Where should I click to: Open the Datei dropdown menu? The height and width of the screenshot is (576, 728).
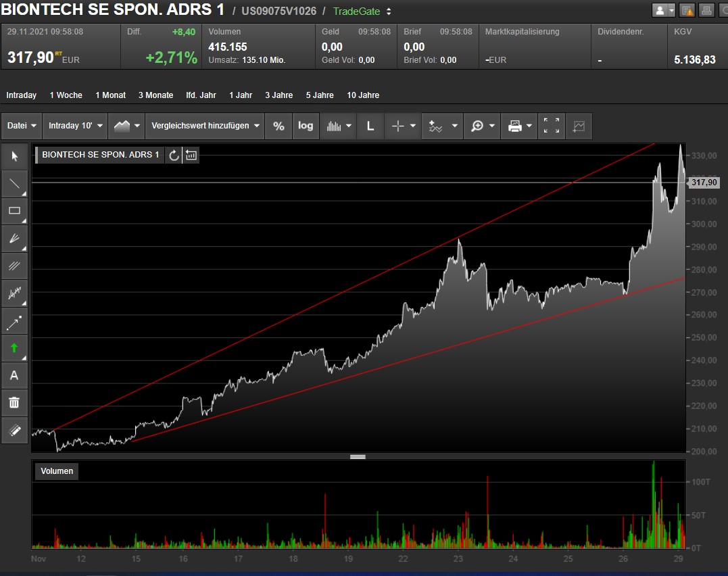pyautogui.click(x=22, y=126)
